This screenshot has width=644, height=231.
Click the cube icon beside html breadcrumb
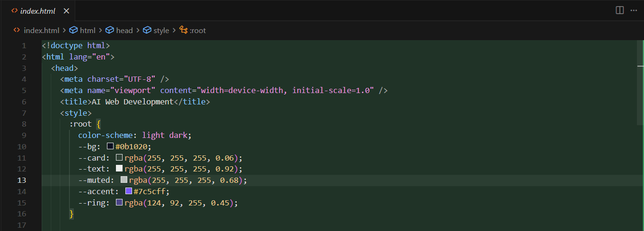pyautogui.click(x=73, y=30)
